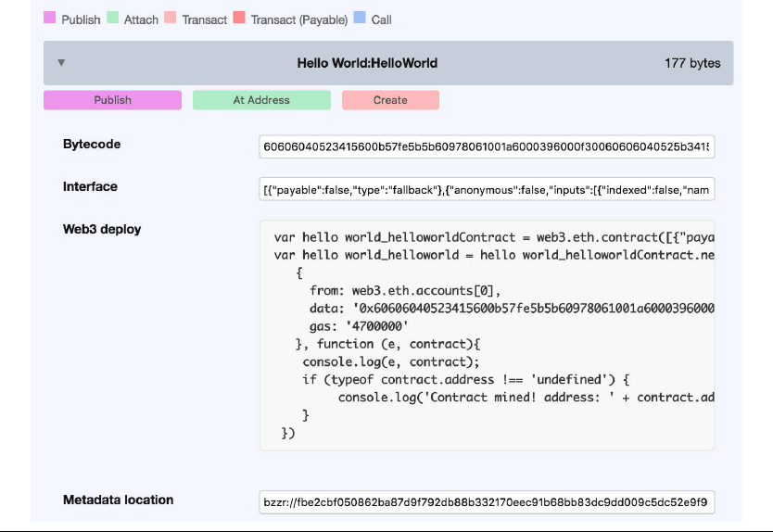Click the Interface row label
Screen dimensions: 773x532
point(90,186)
